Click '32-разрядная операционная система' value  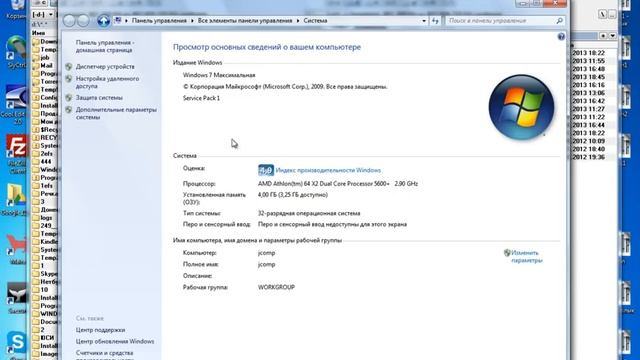(309, 213)
